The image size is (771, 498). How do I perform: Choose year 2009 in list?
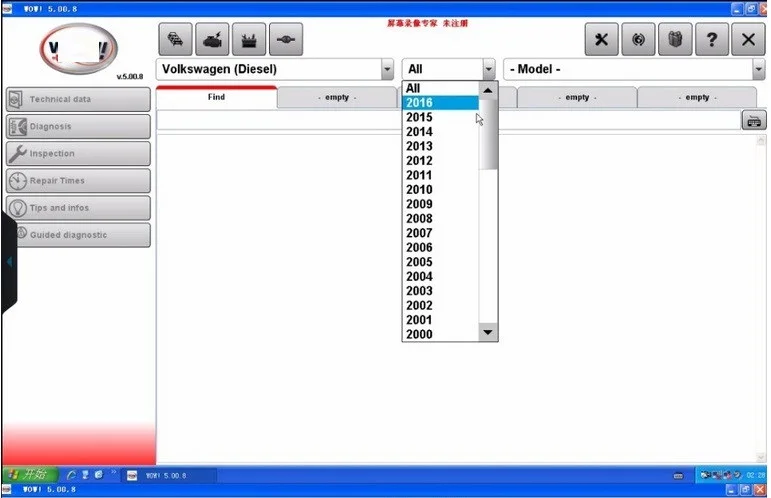click(x=440, y=204)
